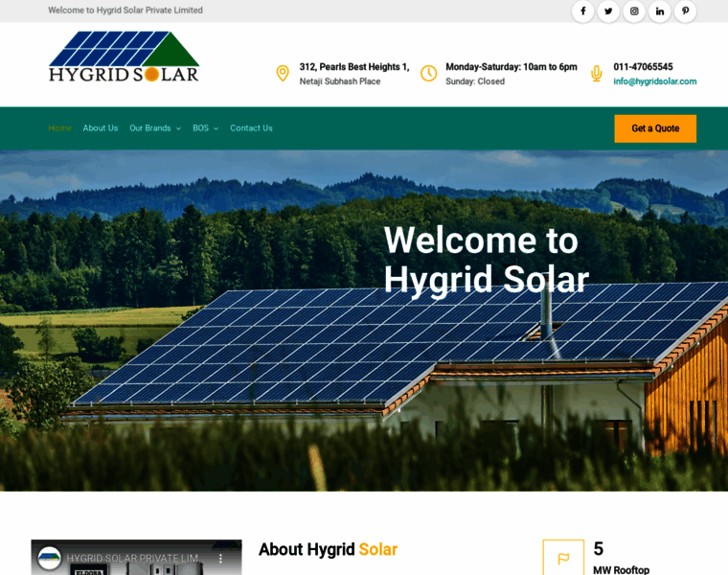Click the 312, Pearls Best Heights 1 address

pos(354,67)
